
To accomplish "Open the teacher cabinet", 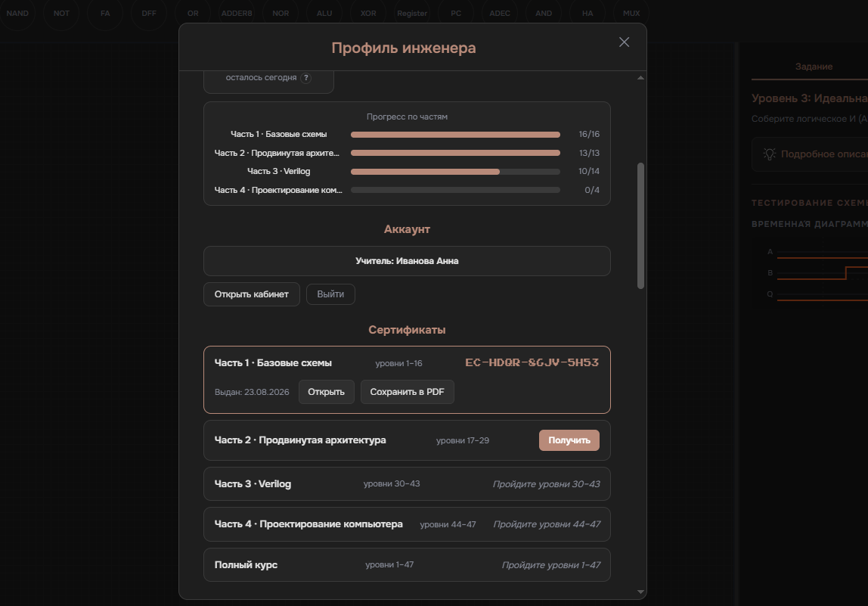I will [251, 294].
